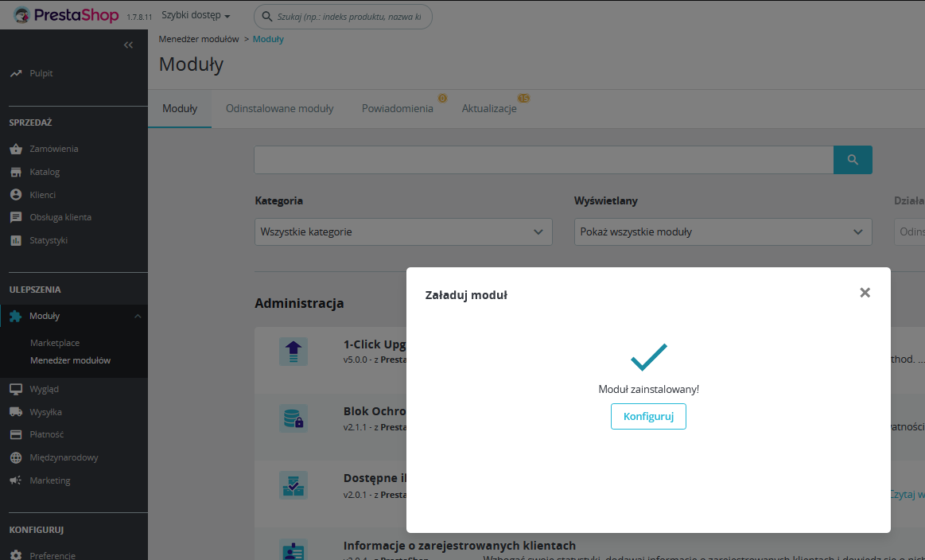The image size is (925, 560).
Task: Click the Obsługa klienta chat icon
Action: tap(16, 218)
